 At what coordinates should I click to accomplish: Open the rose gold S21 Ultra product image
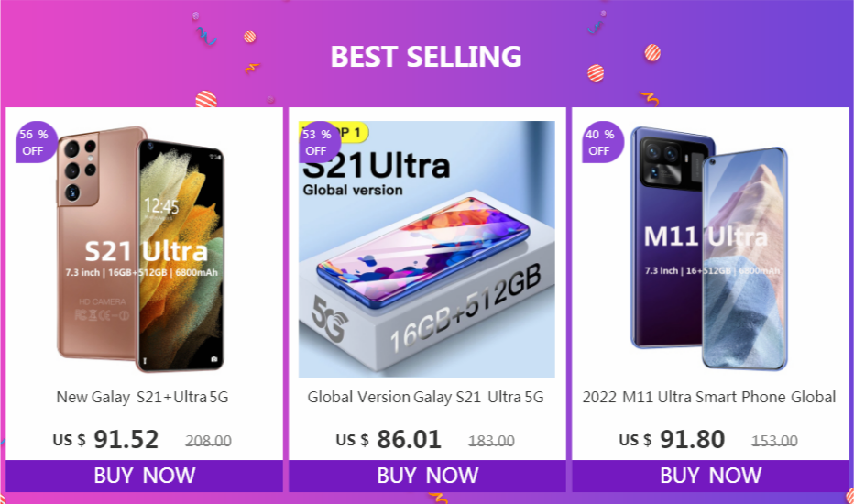(143, 249)
